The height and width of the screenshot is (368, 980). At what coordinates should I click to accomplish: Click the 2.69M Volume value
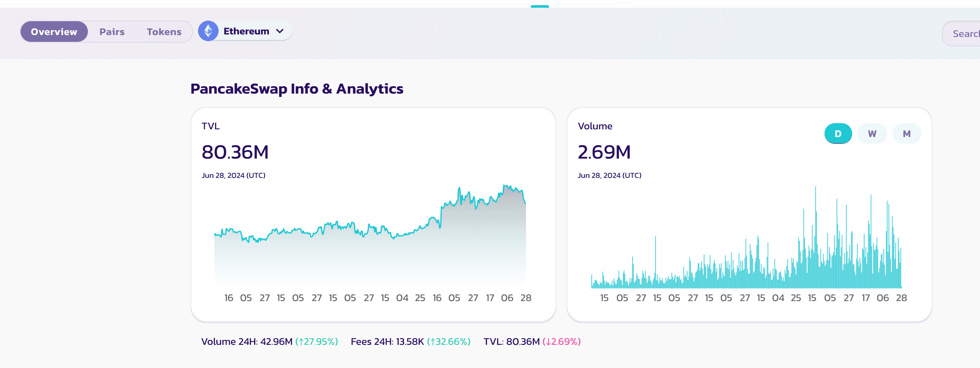click(x=604, y=152)
